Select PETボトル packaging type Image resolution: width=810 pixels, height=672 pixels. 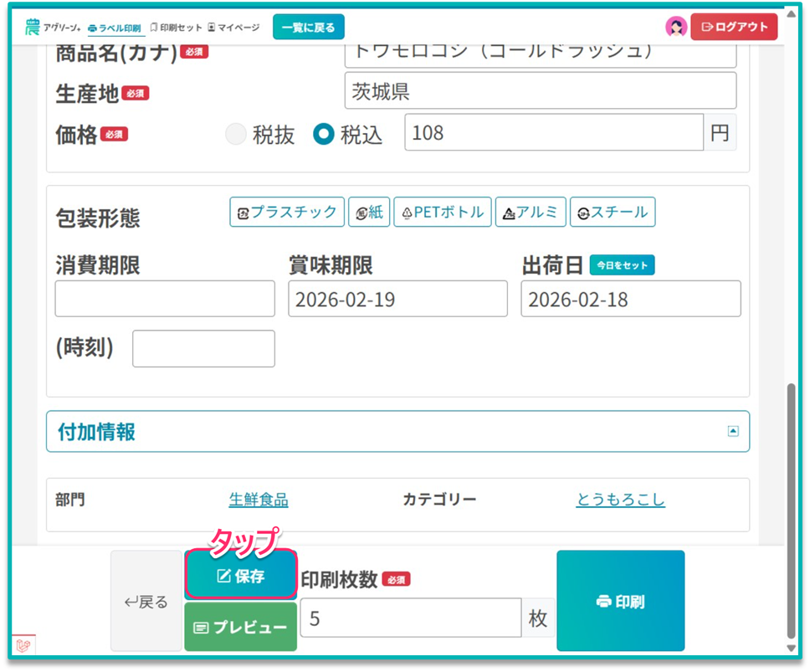tap(443, 213)
